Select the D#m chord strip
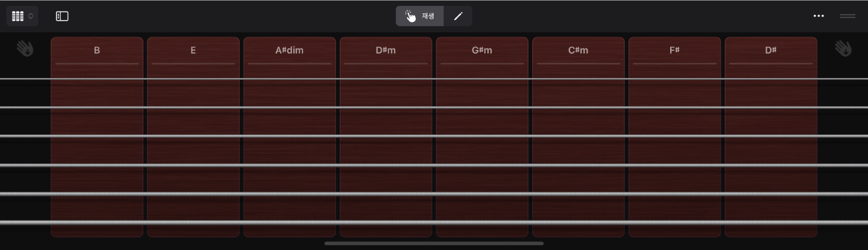The image size is (868, 250). [x=386, y=137]
